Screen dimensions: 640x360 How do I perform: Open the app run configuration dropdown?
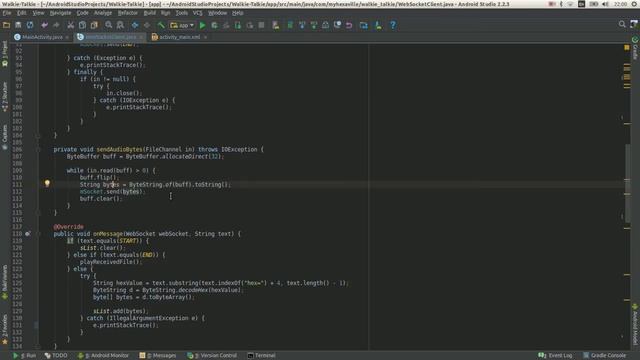pyautogui.click(x=182, y=25)
